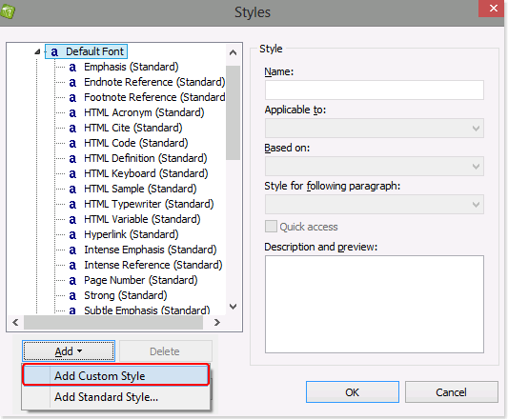Click the HTML Sample style icon

pos(72,190)
